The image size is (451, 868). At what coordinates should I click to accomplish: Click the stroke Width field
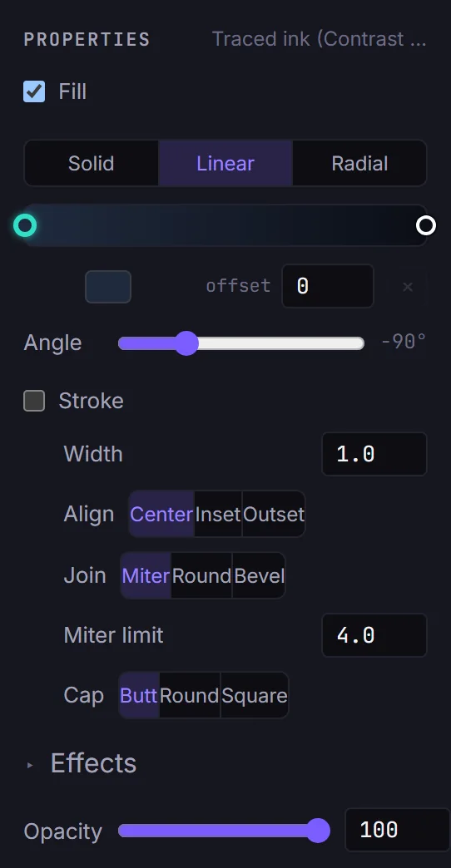374,454
